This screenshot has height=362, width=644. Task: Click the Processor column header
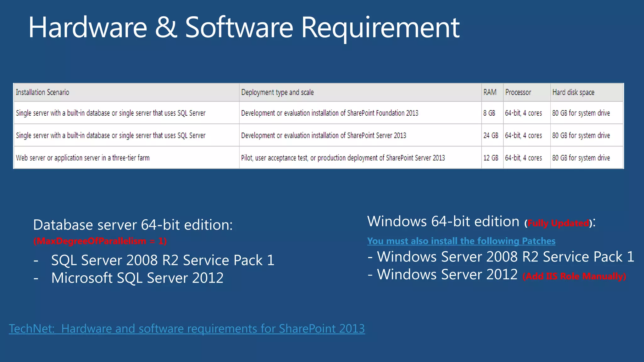pyautogui.click(x=518, y=92)
